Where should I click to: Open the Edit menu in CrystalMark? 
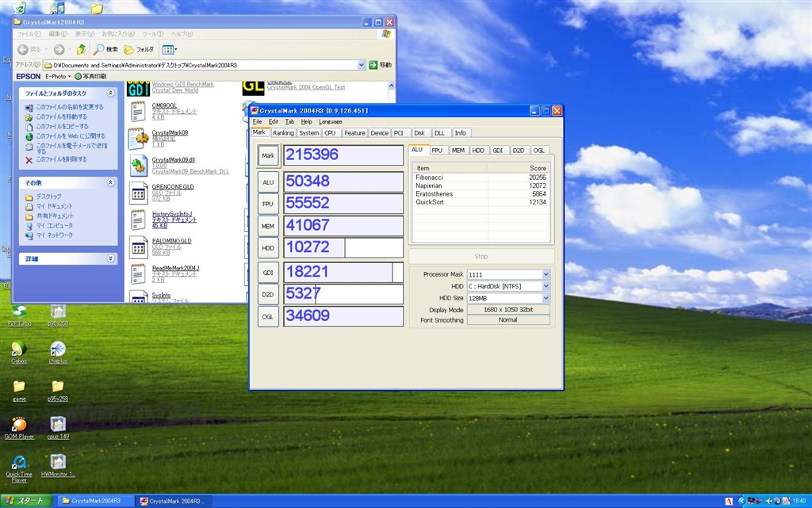coord(274,121)
